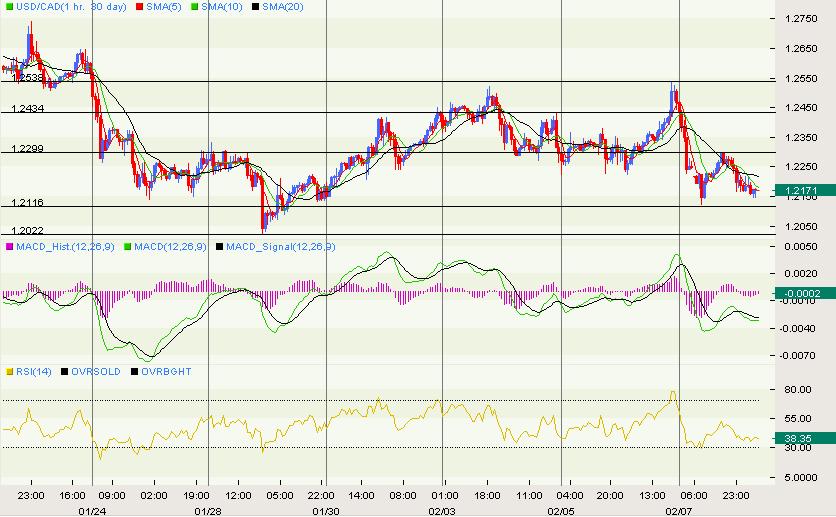Click the 0.0020 MACD axis value
The height and width of the screenshot is (517, 836).
tap(801, 273)
